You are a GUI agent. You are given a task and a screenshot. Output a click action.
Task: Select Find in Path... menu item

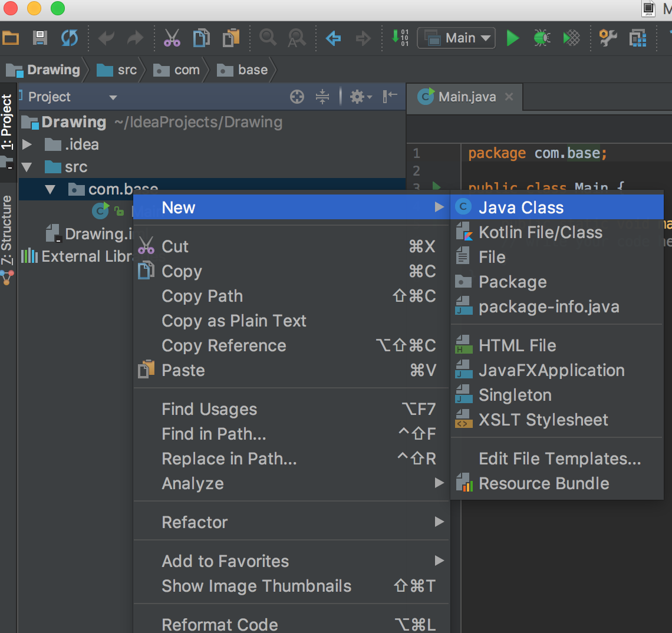[292, 434]
